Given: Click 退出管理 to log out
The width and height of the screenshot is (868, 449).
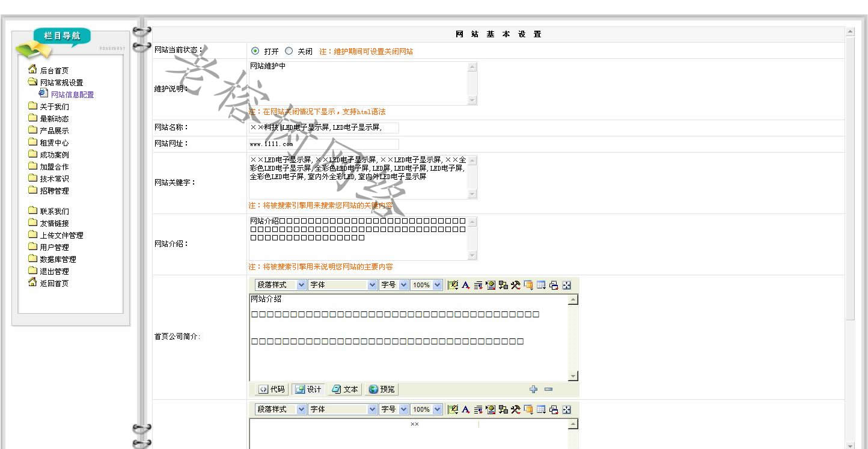Looking at the screenshot, I should click(x=49, y=271).
